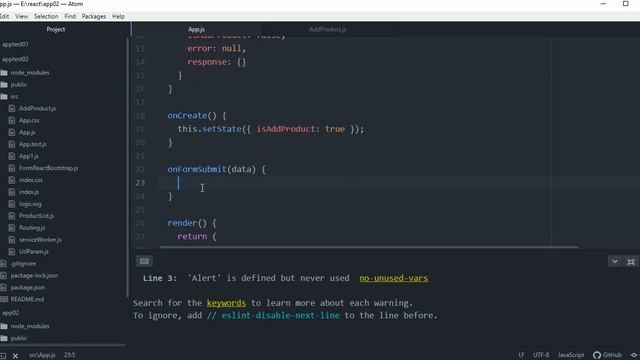Click file icon beside ProductList.js
640x360 pixels.
tap(12, 216)
